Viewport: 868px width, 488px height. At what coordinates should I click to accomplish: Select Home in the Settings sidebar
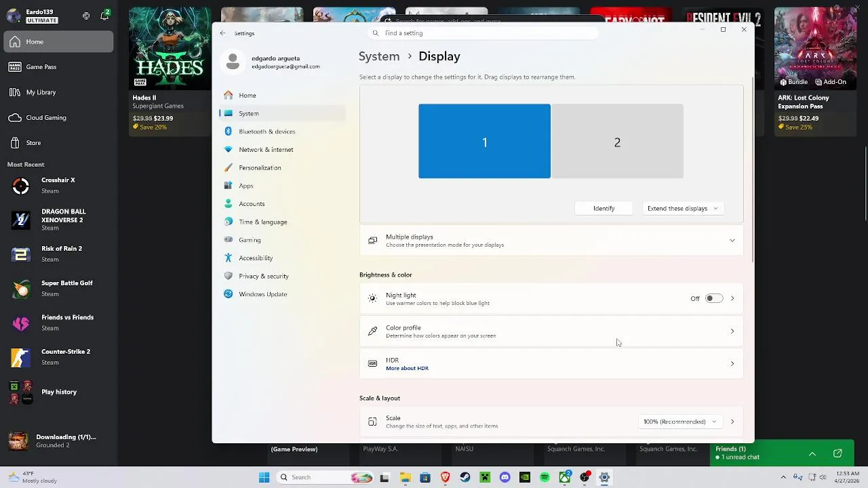[x=282, y=95]
